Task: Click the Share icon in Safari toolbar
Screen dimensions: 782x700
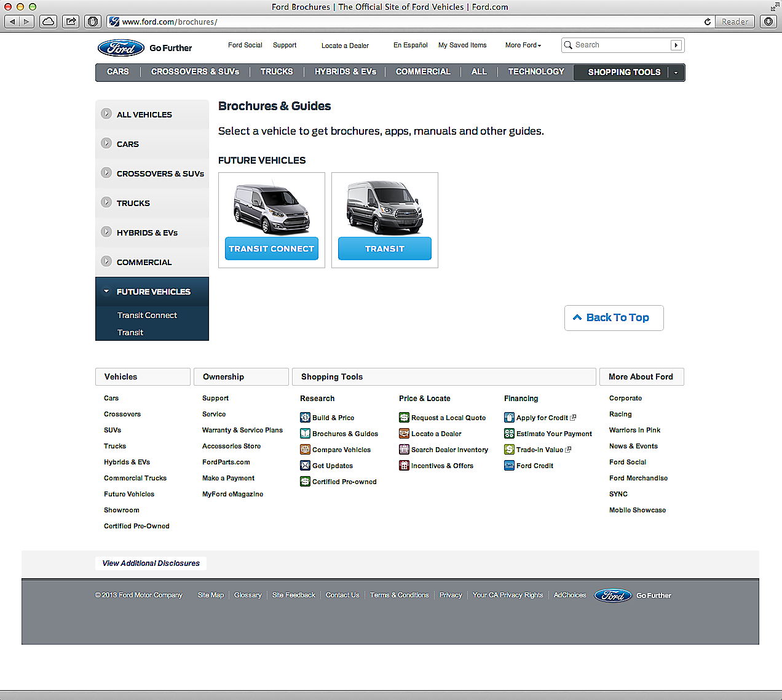Action: pos(71,22)
